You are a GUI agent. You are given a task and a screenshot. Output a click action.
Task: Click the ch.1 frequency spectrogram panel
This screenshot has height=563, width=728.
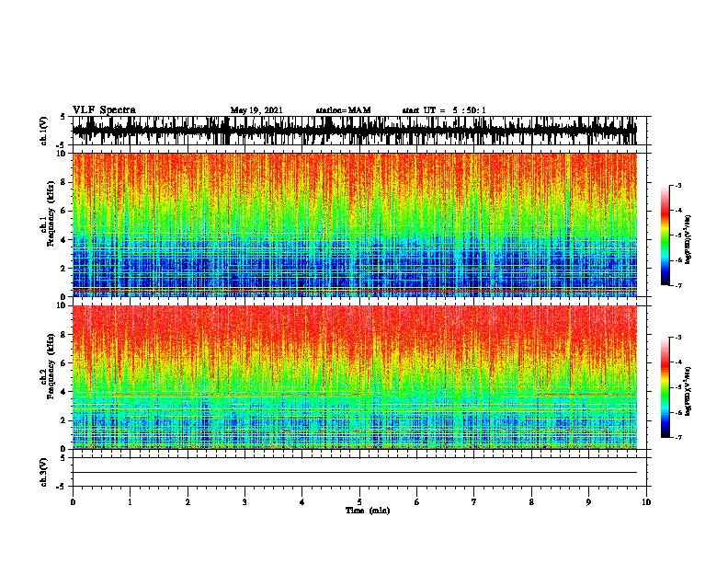point(355,224)
